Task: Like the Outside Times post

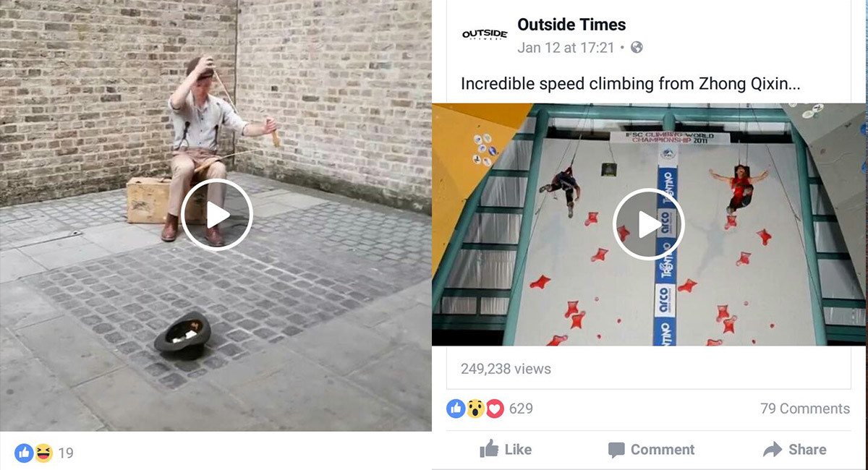Action: (506, 450)
